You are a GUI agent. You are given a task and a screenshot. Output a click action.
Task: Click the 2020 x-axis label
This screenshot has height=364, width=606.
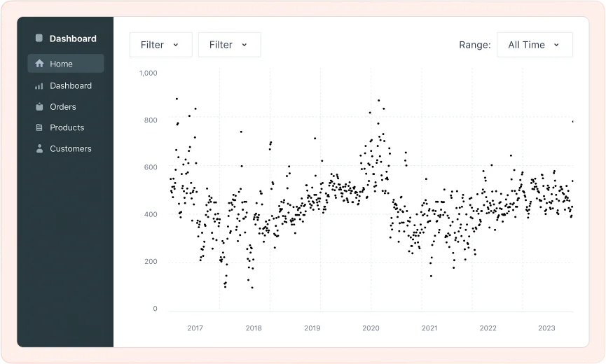[x=371, y=328]
